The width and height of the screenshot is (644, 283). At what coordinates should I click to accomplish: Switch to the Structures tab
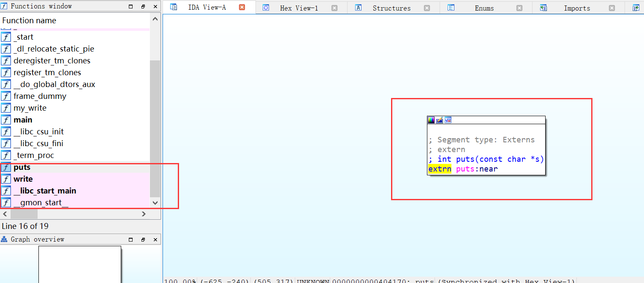point(391,8)
